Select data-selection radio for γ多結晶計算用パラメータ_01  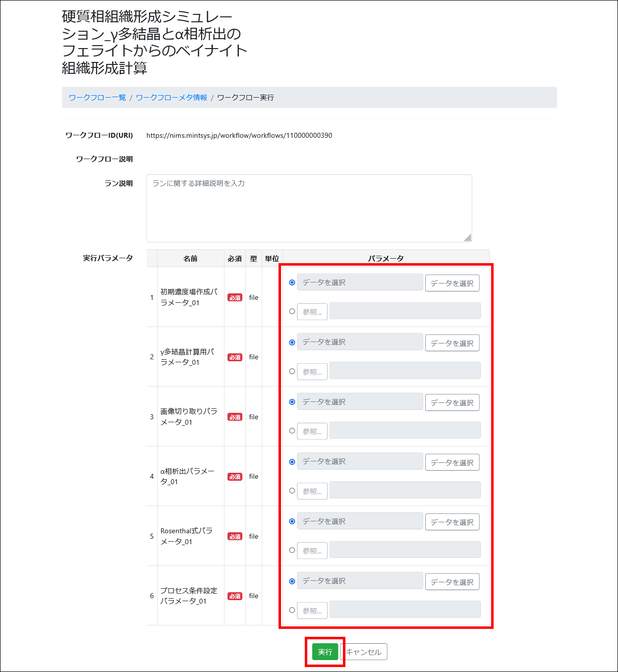point(292,342)
